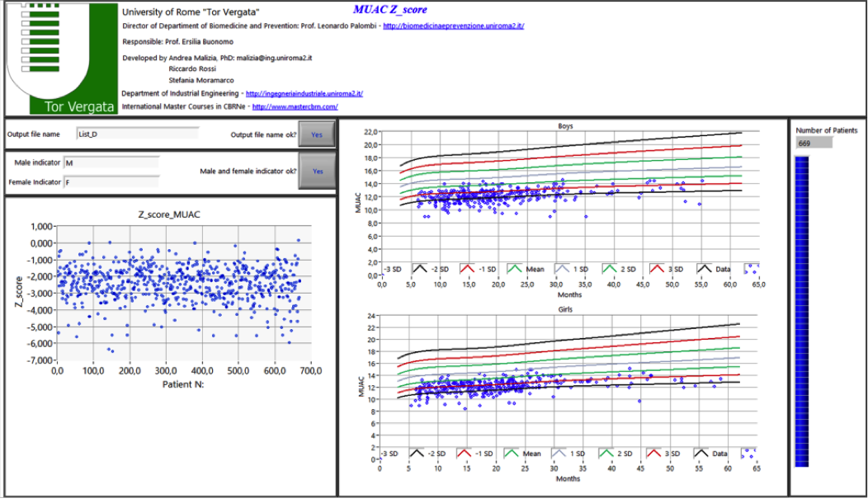The height and width of the screenshot is (503, 868).
Task: Click the Mean grey line icon in Boys legend
Action: (x=562, y=269)
